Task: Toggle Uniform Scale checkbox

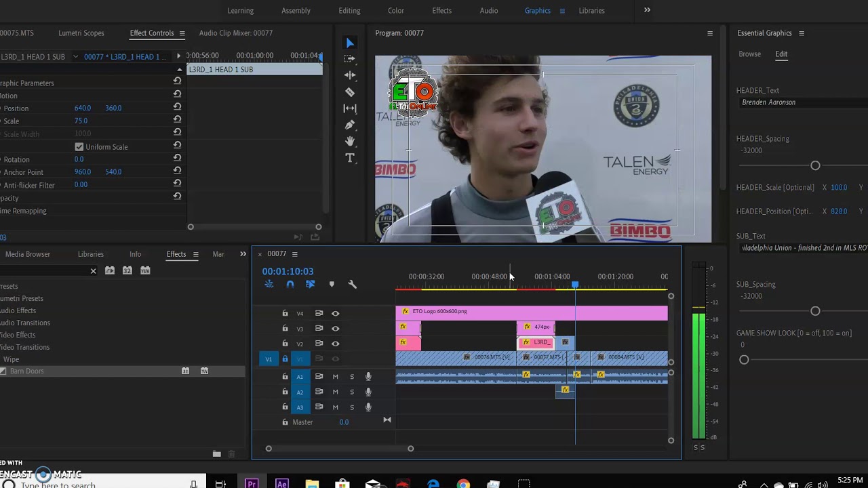Action: point(79,147)
